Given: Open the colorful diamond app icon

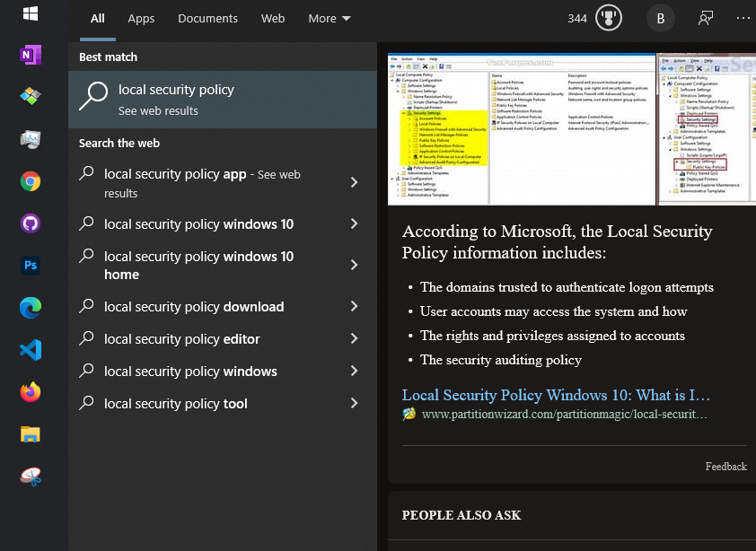Looking at the screenshot, I should 31,96.
